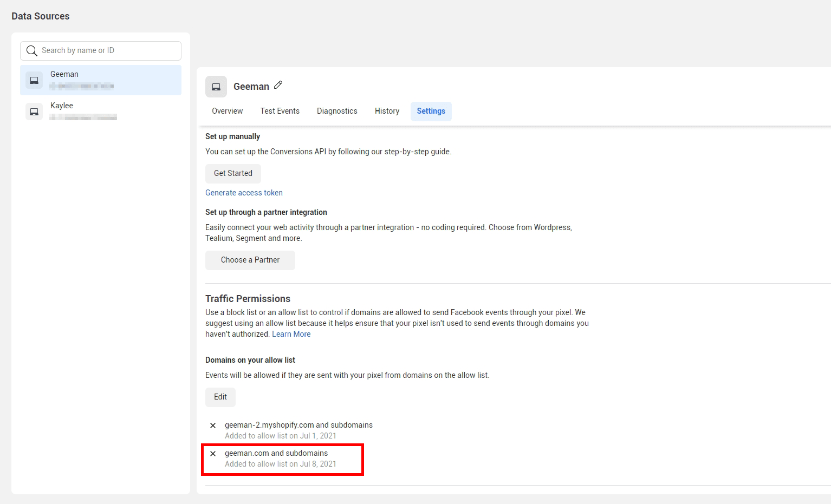Open the Generate access token link

(244, 193)
